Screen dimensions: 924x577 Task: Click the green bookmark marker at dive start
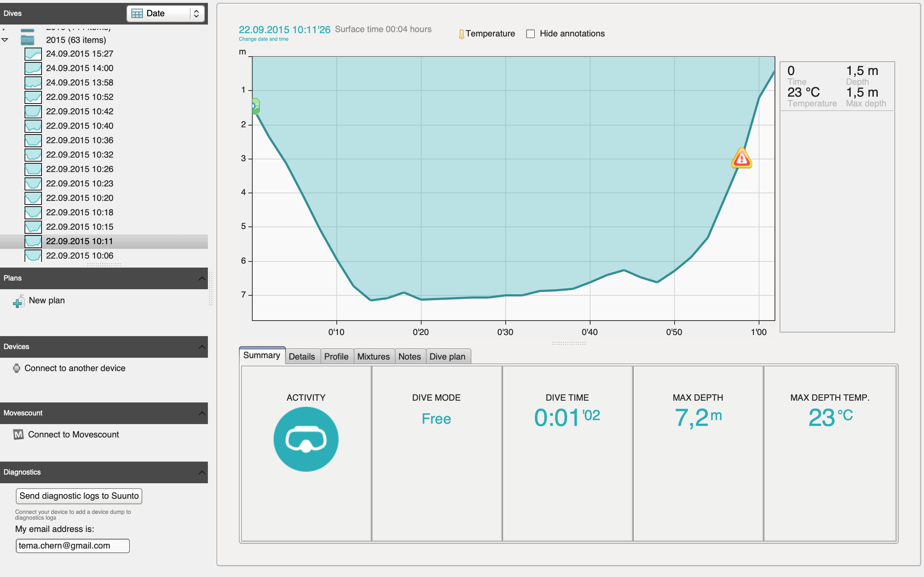pos(256,106)
